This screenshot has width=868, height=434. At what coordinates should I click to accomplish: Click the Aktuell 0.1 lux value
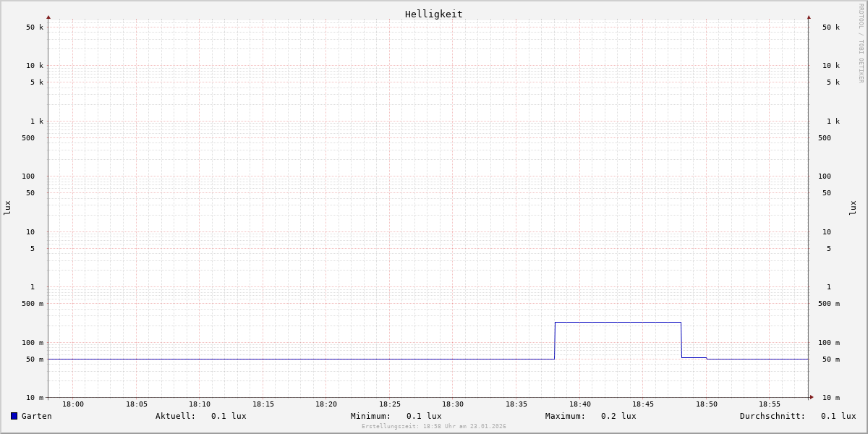229,416
